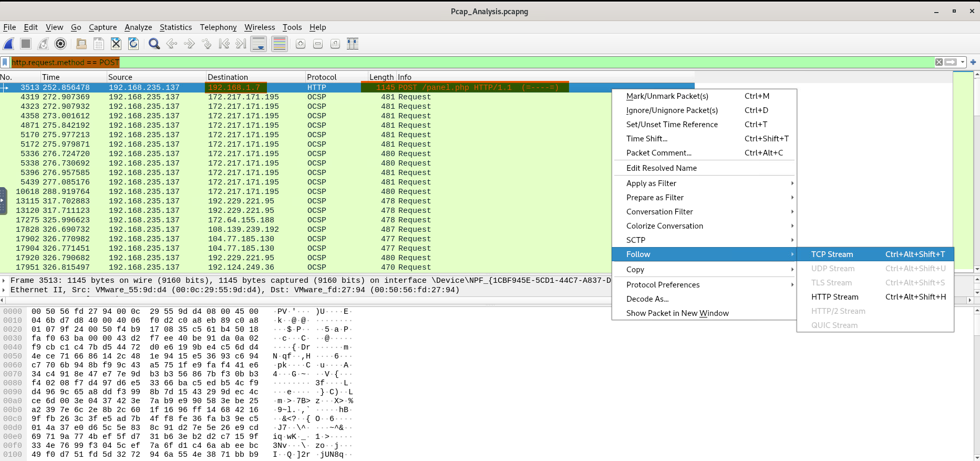Click the zoom in plus toolbar icon
Image resolution: width=980 pixels, height=461 pixels.
click(x=301, y=44)
